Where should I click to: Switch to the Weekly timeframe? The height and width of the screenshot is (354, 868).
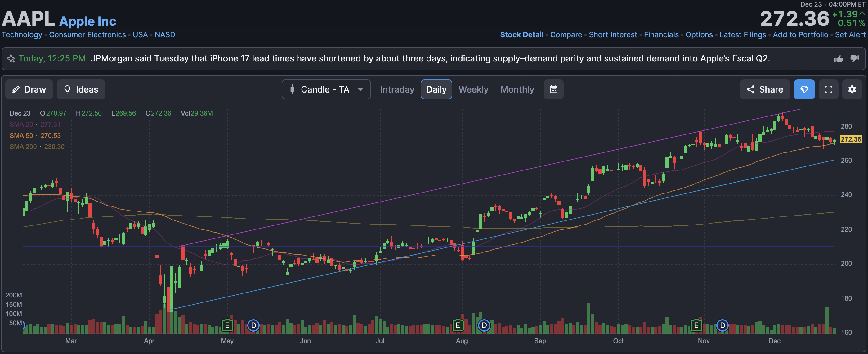[x=473, y=89]
